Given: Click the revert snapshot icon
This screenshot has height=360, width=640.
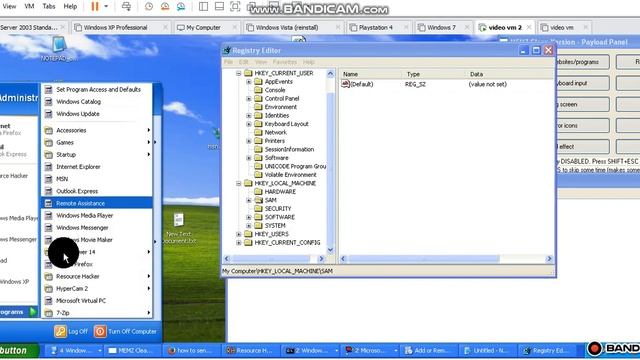Looking at the screenshot, I should click(x=165, y=6).
